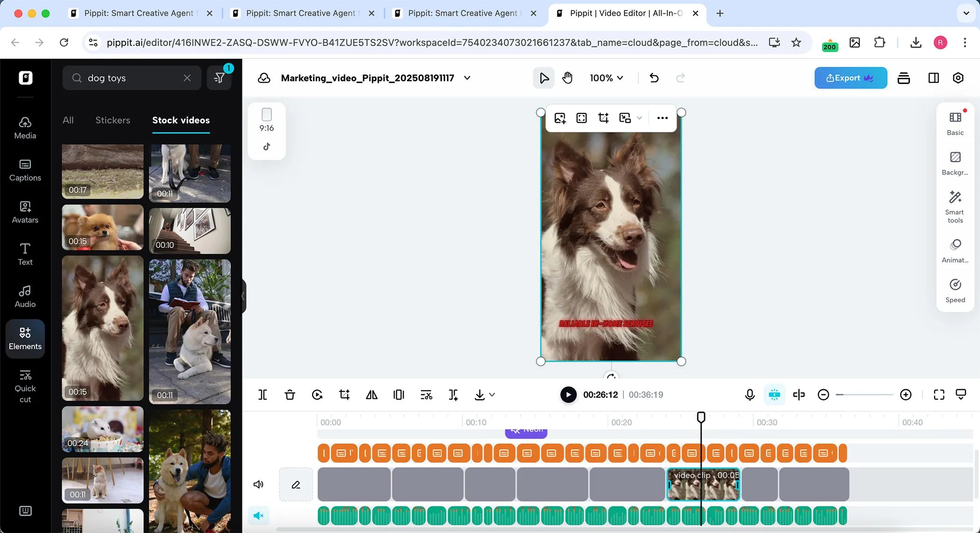The height and width of the screenshot is (533, 980).
Task: Click the Export button
Action: (x=850, y=78)
